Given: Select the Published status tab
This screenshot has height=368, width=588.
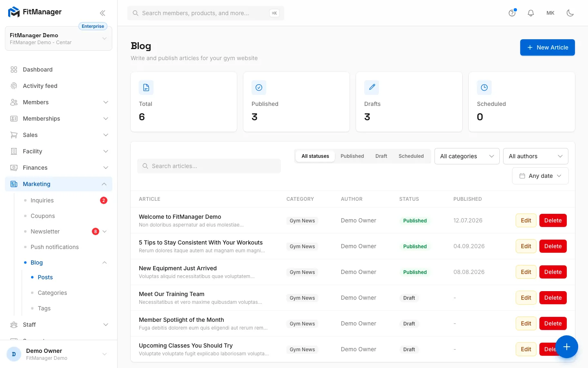Looking at the screenshot, I should coord(352,156).
